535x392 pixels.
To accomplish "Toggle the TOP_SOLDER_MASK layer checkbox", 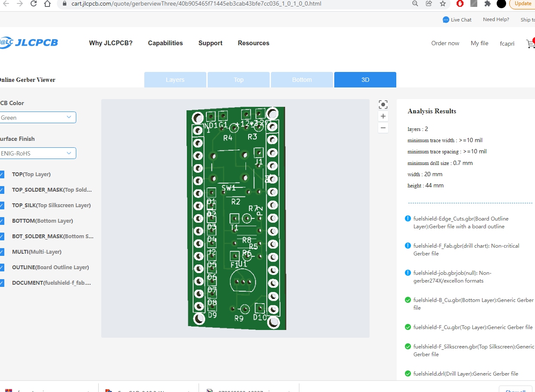I will click(1, 190).
